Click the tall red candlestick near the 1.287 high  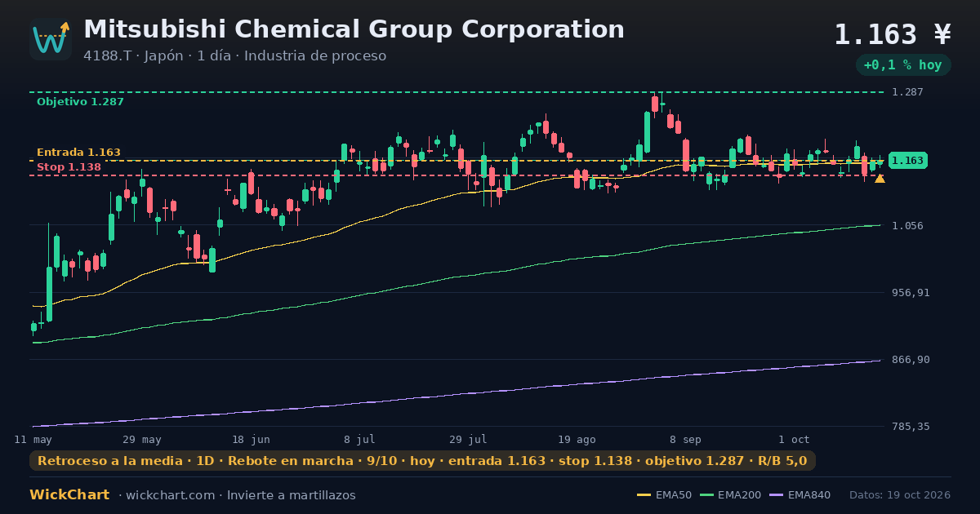(655, 104)
